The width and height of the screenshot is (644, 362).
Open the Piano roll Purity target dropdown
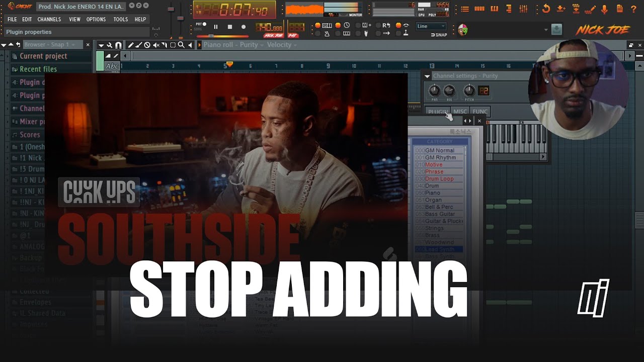[x=233, y=45]
